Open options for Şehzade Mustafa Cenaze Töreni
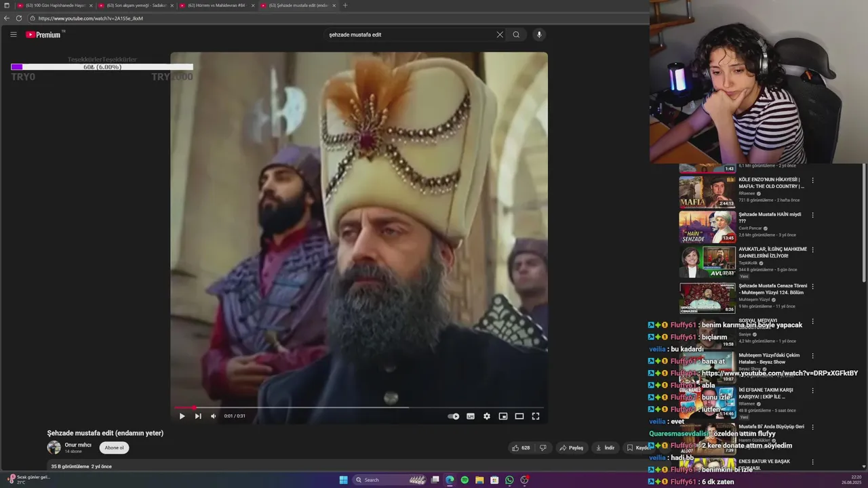The width and height of the screenshot is (868, 488). (812, 287)
